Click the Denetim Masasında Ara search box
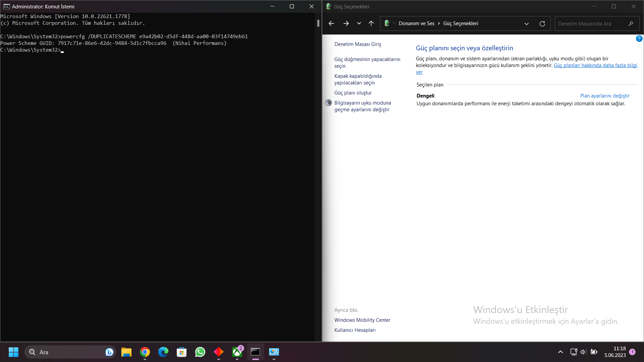The width and height of the screenshot is (644, 362). pos(590,24)
